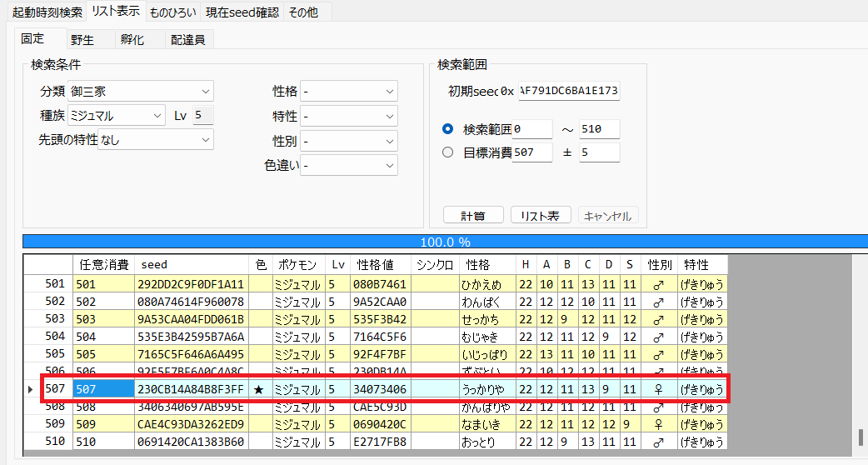Click the male symbol in row 501
Screen dimensions: 868x465
(x=658, y=284)
